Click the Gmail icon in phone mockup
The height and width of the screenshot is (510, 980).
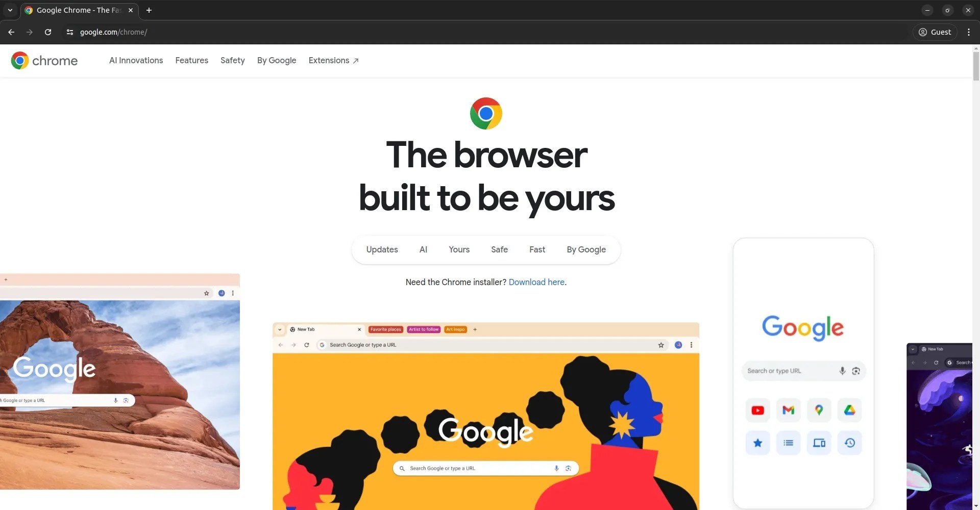pyautogui.click(x=789, y=411)
